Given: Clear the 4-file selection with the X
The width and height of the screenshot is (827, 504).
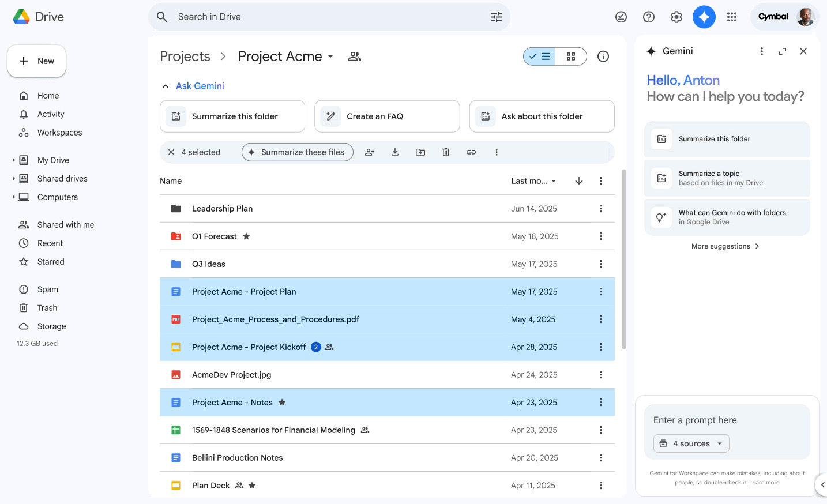Looking at the screenshot, I should [x=171, y=152].
